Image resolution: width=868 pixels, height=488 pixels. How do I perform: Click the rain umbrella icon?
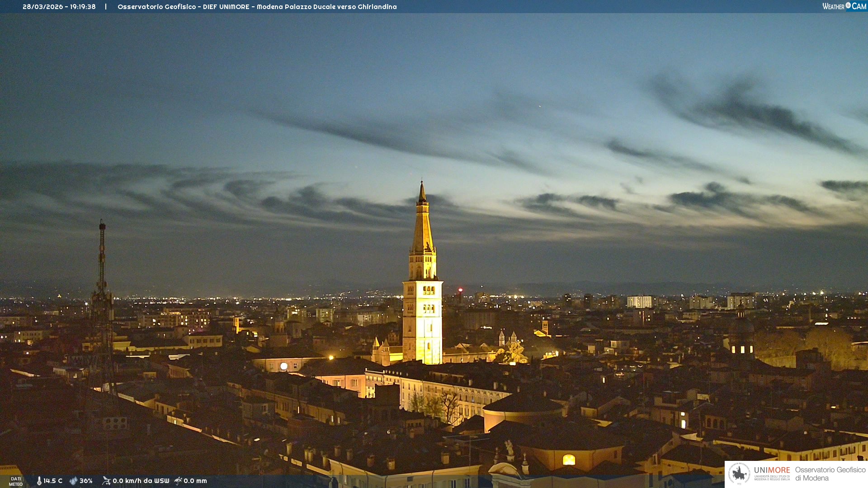point(178,481)
